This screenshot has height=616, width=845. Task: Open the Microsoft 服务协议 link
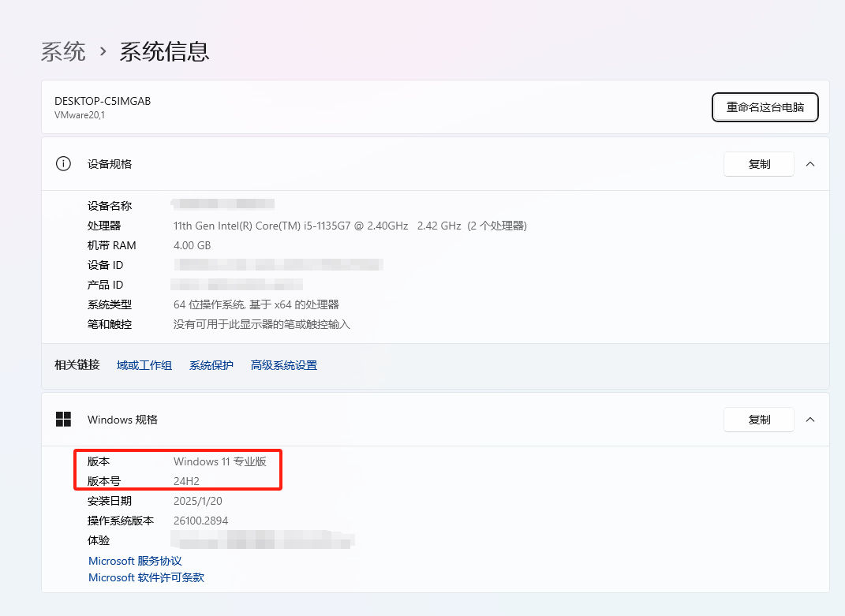(x=135, y=561)
